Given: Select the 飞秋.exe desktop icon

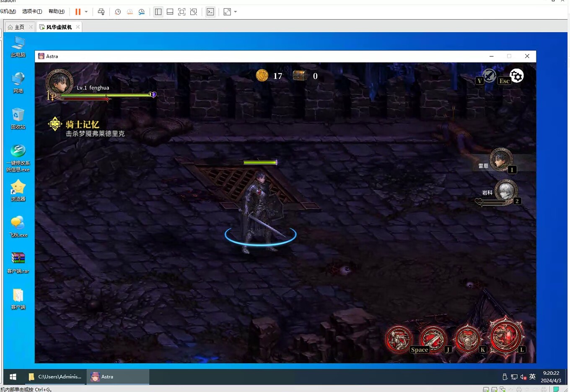Looking at the screenshot, I should (18, 227).
